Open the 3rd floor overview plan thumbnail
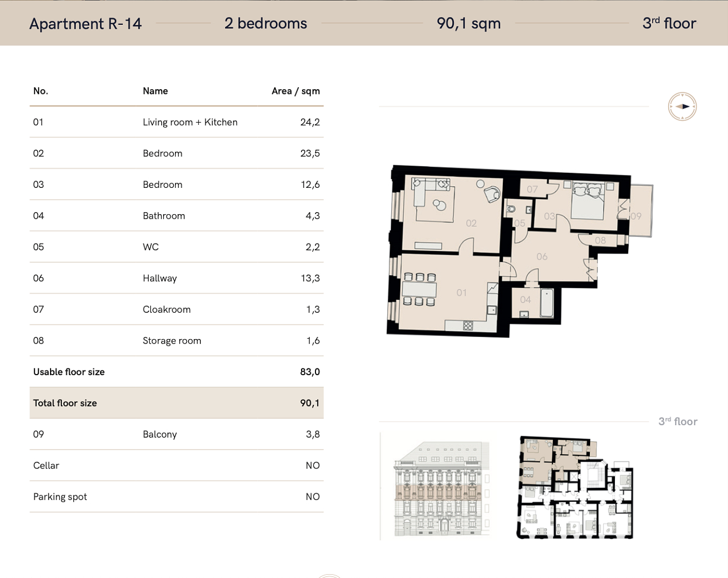 575,487
